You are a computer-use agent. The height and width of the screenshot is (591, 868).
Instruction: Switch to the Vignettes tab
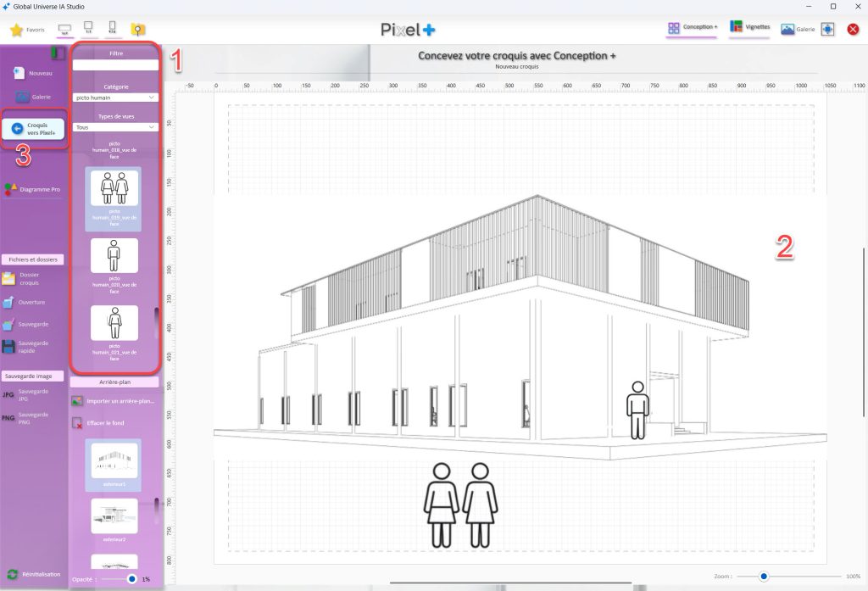click(x=749, y=27)
